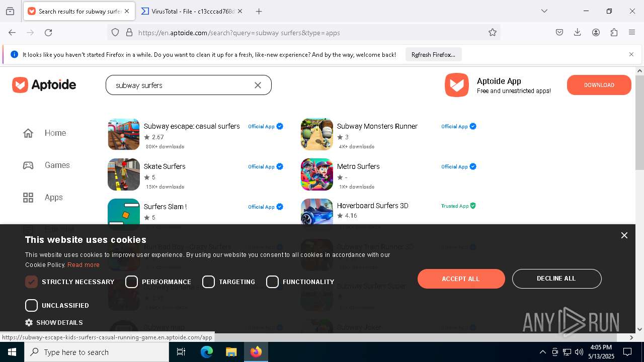Open File Explorer from taskbar
The width and height of the screenshot is (644, 362).
231,352
